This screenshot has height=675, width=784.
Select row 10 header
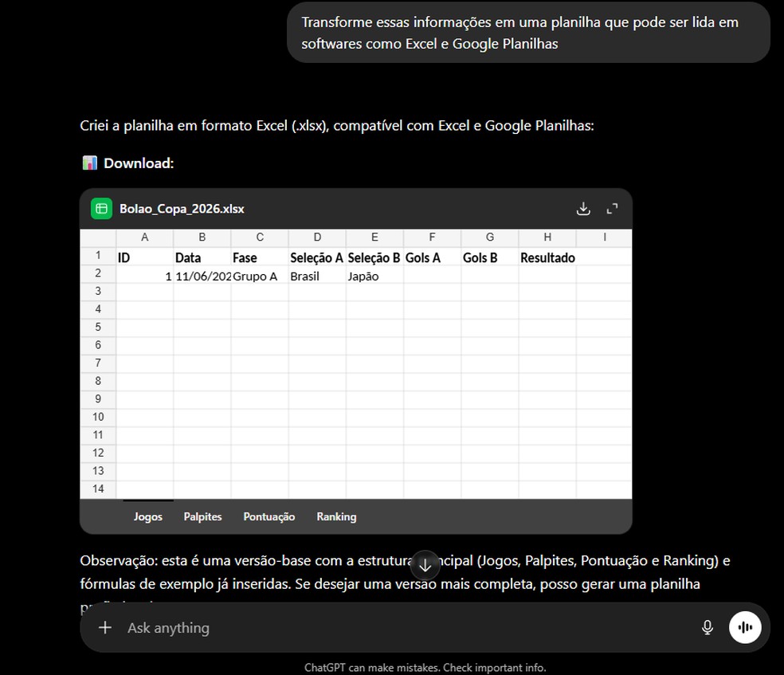point(98,418)
